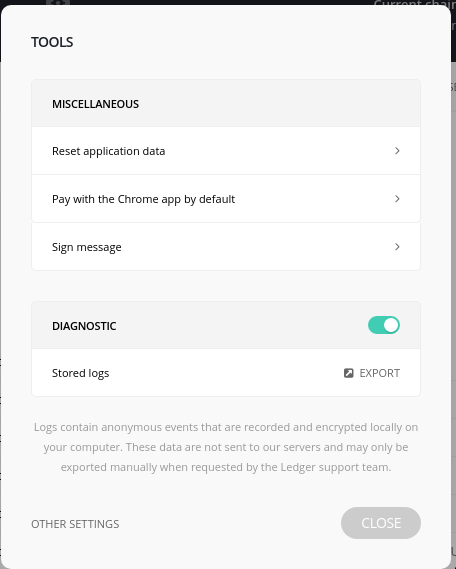Click the Stored logs label
The width and height of the screenshot is (456, 569).
coord(81,373)
